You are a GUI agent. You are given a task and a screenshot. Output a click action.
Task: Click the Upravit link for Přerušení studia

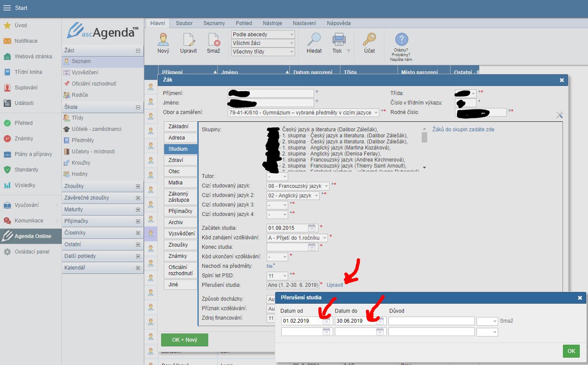tap(335, 285)
